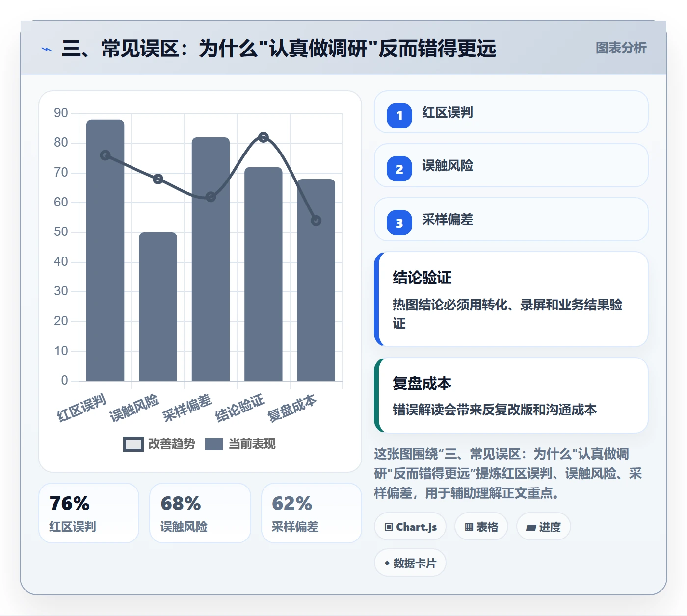Click the number 3 badge for 采样偏差
The image size is (687, 616).
pyautogui.click(x=399, y=223)
